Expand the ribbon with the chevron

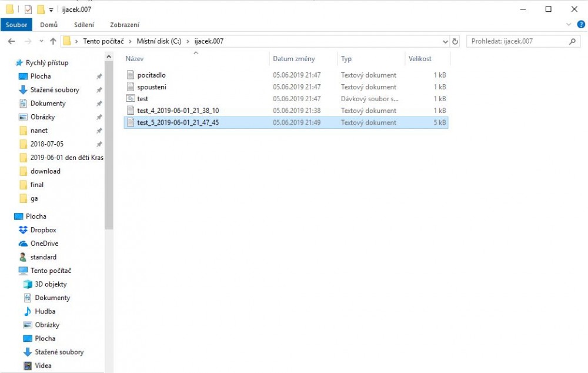click(x=569, y=25)
